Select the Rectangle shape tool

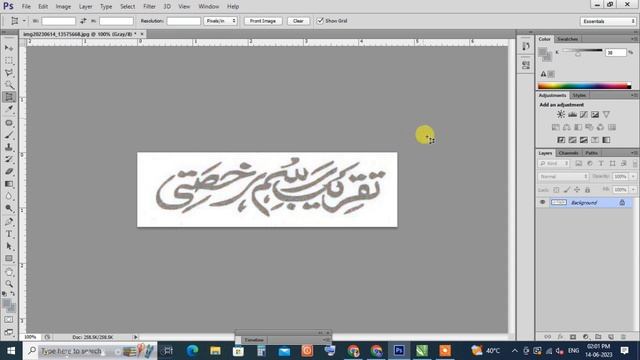[9, 259]
